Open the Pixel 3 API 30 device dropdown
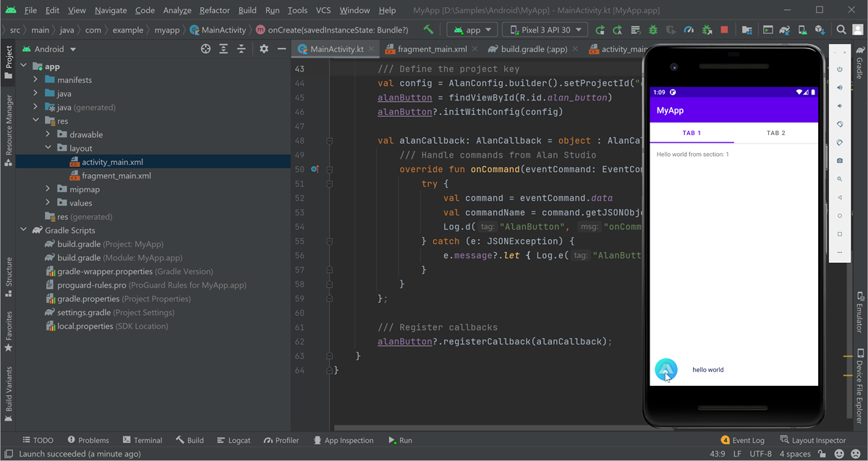Screen dimensions: 868x461 coord(546,30)
